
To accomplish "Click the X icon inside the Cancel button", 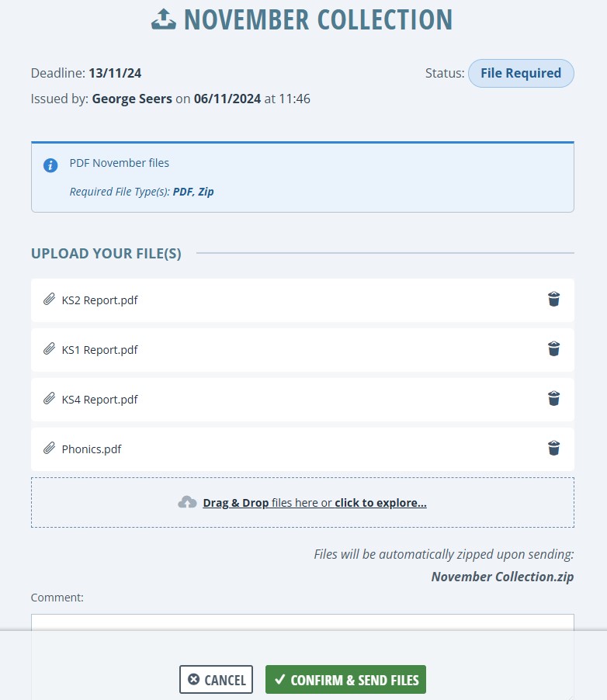I will click(194, 679).
